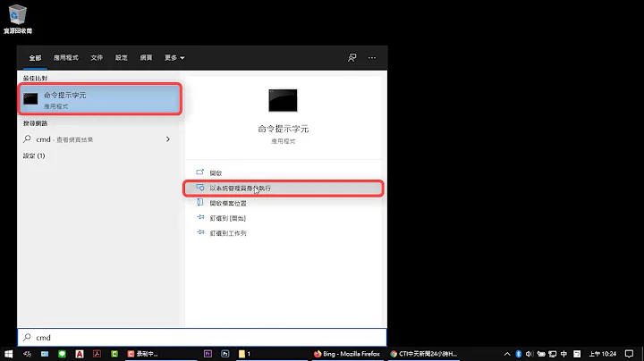Viewport: 644px width, 361px height.
Task: Choose 釘選到 [開始] (Pin to Start)
Action: point(283,218)
